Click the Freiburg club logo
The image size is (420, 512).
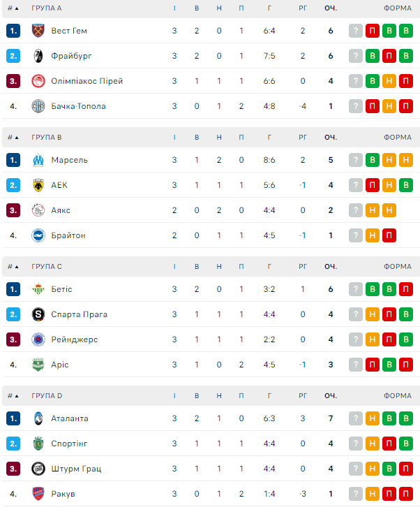point(38,56)
